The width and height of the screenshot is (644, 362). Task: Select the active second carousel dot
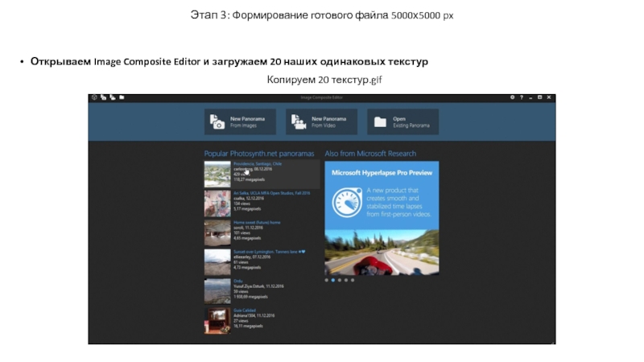pyautogui.click(x=333, y=280)
